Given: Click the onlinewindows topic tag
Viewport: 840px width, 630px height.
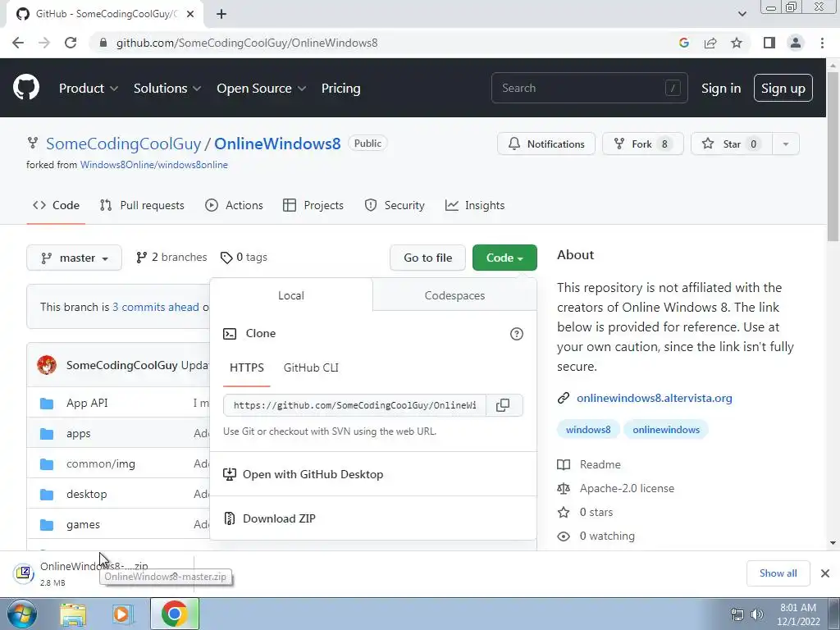Looking at the screenshot, I should 666,430.
